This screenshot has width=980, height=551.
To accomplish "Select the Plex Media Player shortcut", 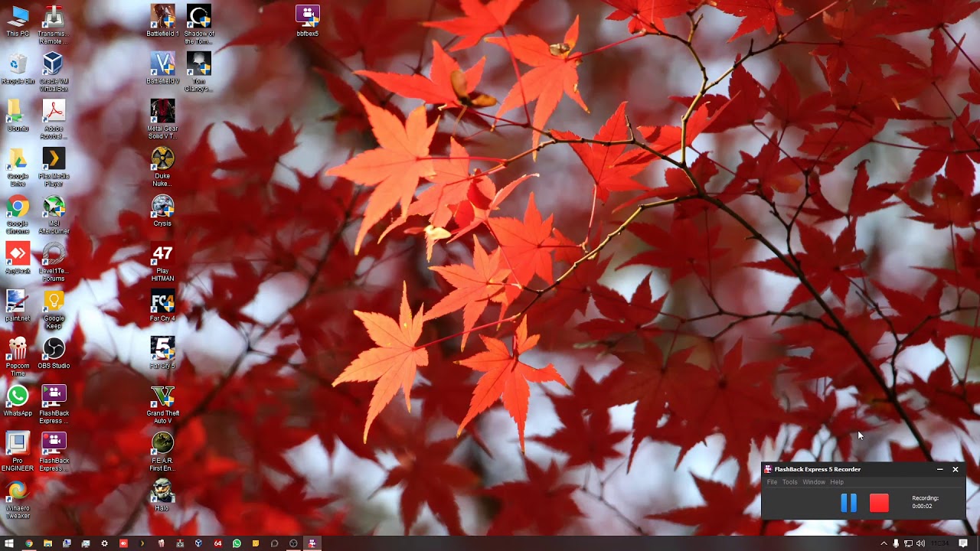I will [x=53, y=167].
